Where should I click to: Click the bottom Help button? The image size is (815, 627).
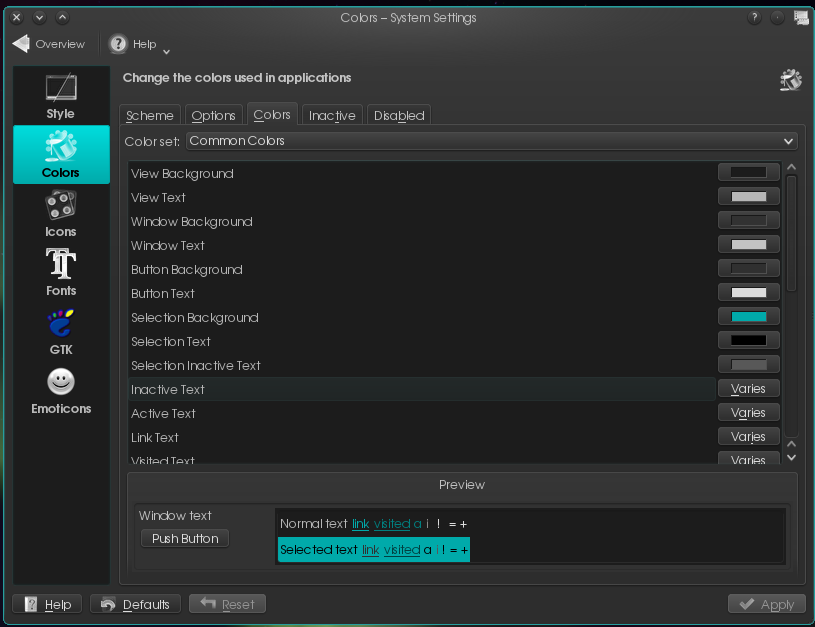(x=47, y=604)
